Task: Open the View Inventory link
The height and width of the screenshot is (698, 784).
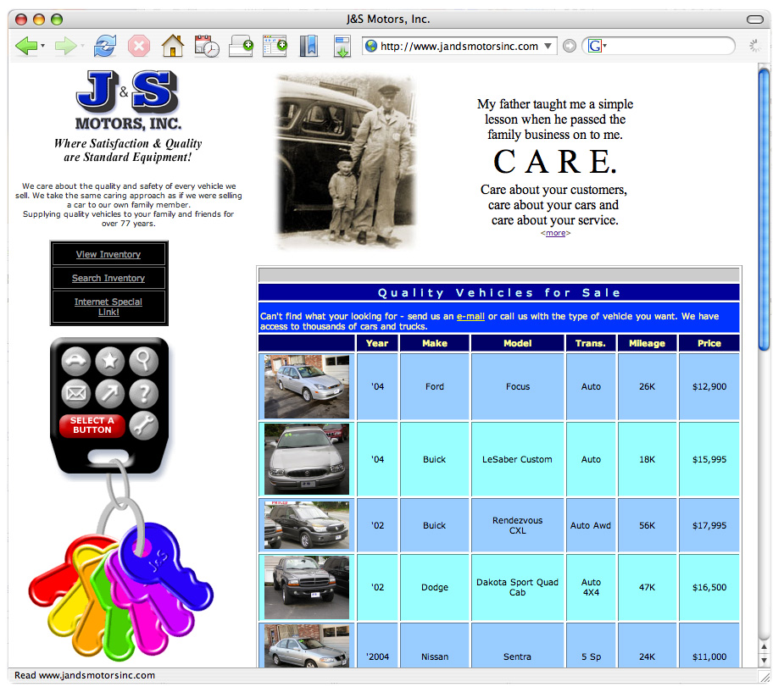Action: coord(108,254)
